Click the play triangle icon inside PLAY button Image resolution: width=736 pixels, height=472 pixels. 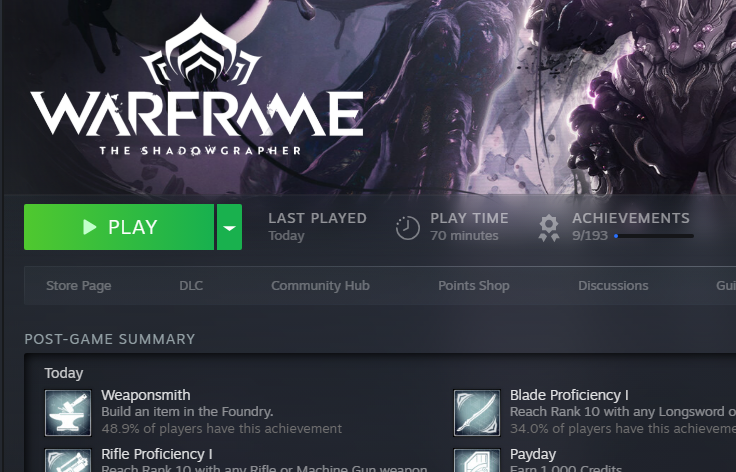[x=89, y=227]
